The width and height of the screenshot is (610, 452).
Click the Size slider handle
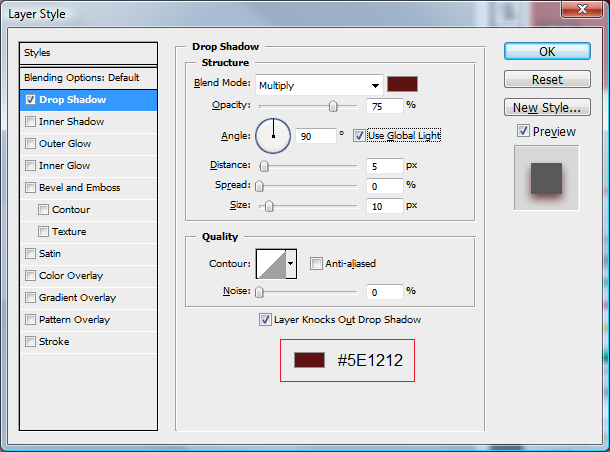(269, 206)
